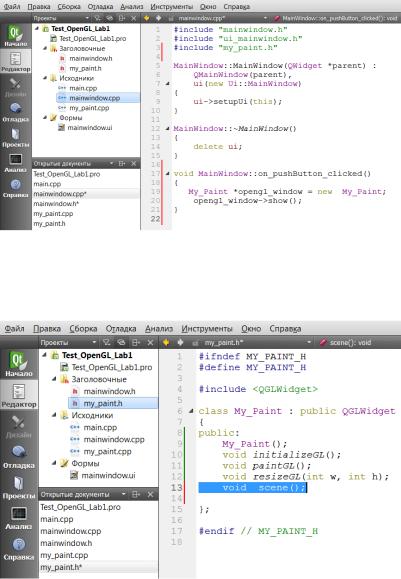Screen dimensions: 401x579
Task: Fold the MainWindow destructor block marker
Action: coord(168,129)
